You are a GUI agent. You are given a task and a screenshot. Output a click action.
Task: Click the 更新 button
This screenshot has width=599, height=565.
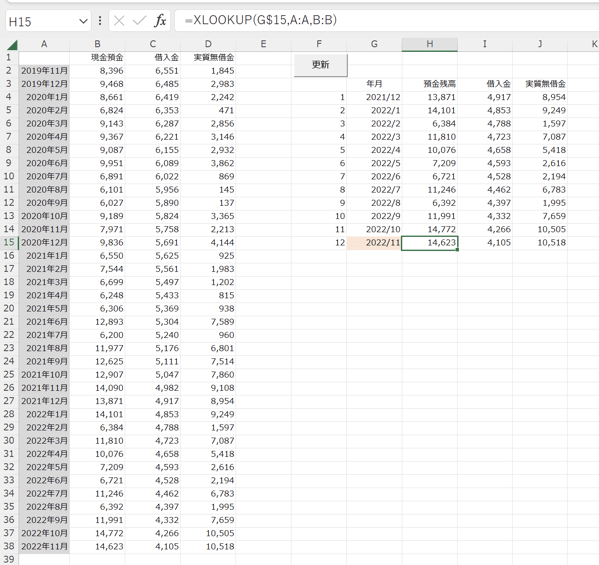pos(321,65)
